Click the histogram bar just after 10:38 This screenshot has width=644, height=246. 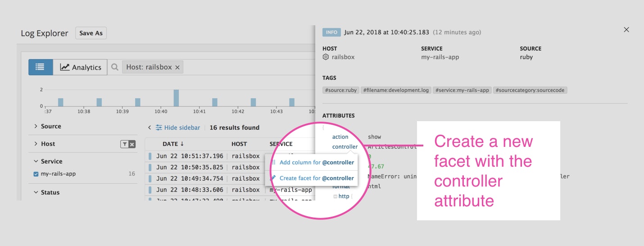[99, 102]
